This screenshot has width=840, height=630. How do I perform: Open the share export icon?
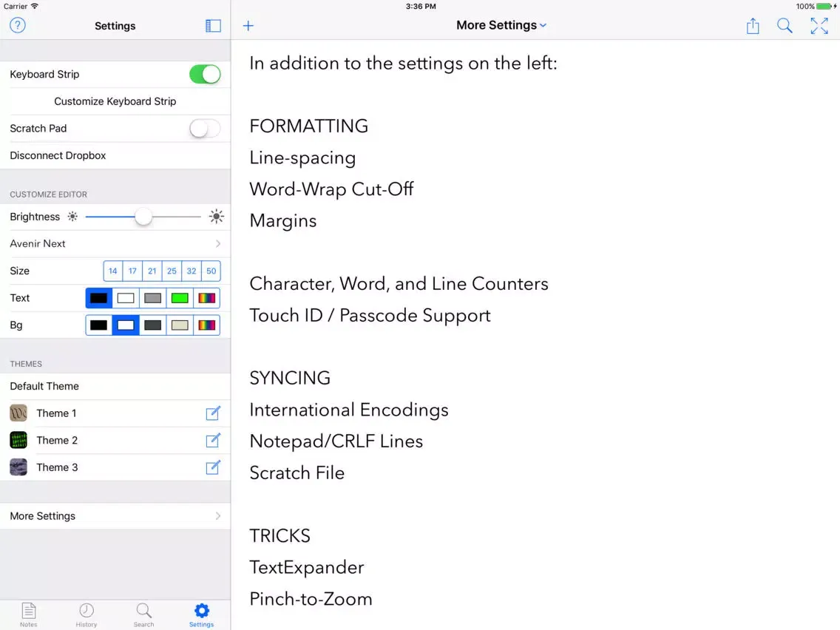[x=753, y=25]
